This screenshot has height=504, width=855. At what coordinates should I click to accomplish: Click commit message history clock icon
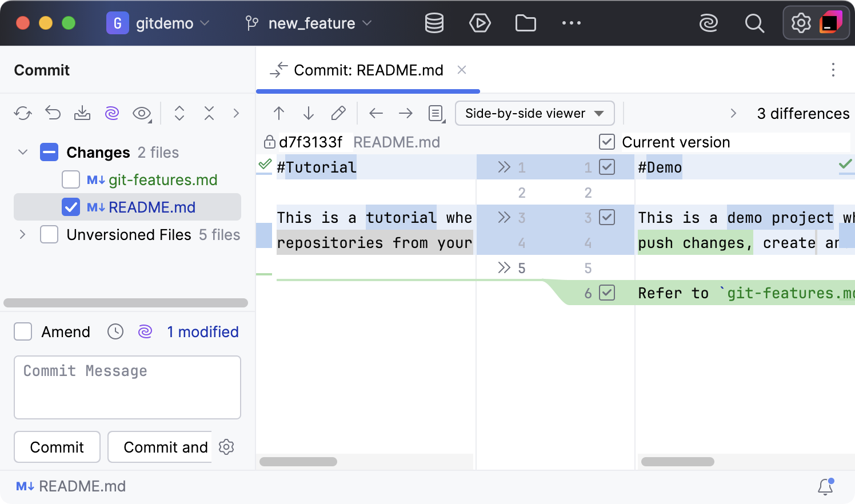point(115,332)
